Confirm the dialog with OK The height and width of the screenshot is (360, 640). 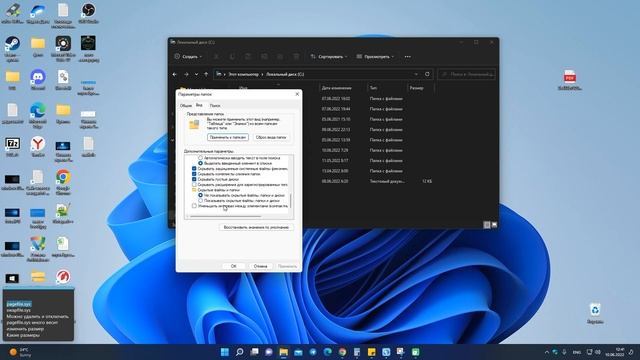point(233,266)
